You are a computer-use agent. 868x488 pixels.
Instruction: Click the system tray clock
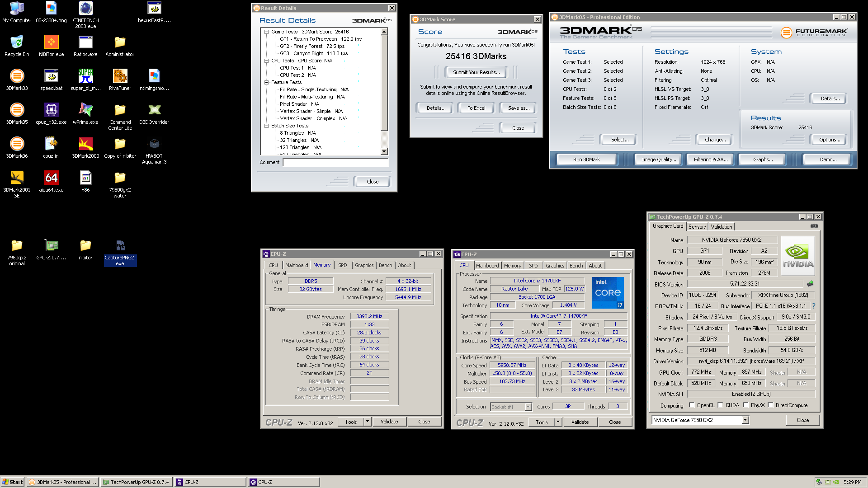852,482
